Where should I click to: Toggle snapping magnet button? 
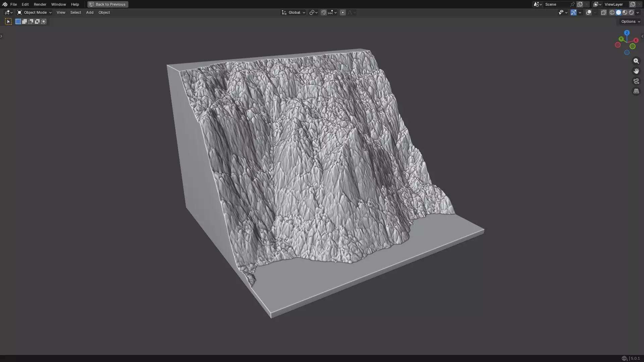[x=323, y=12]
